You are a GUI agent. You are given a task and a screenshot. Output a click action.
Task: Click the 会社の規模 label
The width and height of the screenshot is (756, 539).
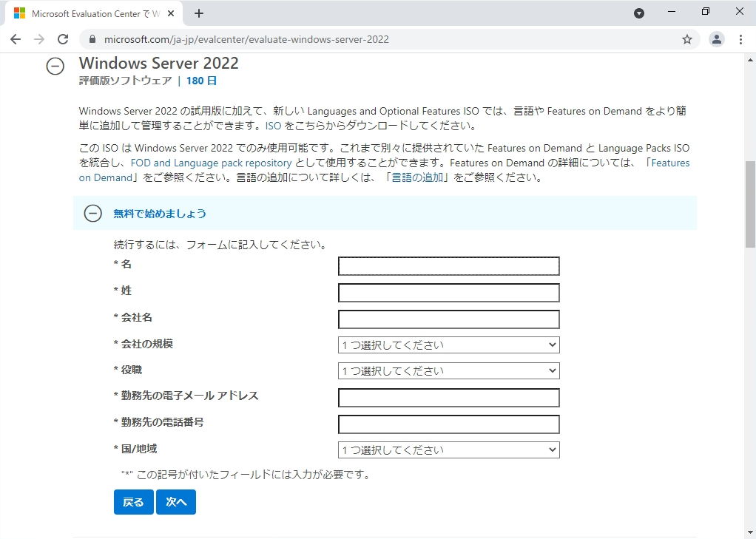146,344
